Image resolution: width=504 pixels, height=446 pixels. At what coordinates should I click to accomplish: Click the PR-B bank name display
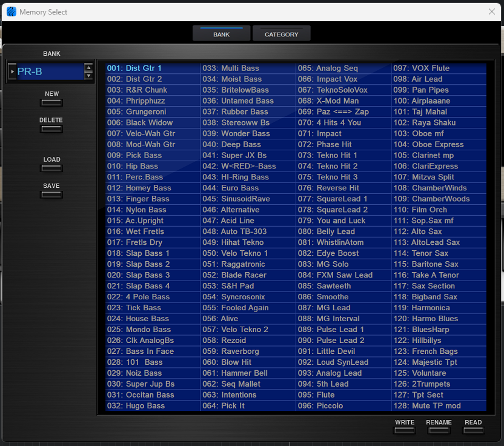[x=48, y=72]
